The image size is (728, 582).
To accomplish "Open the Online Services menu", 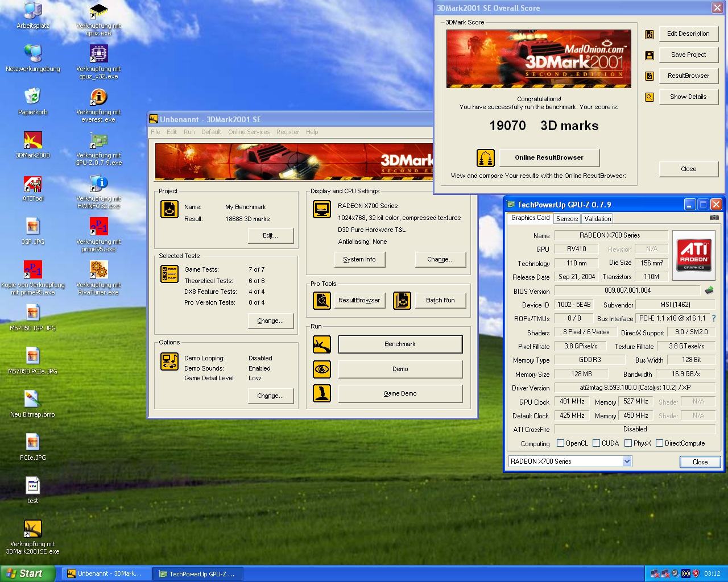I will click(x=249, y=132).
